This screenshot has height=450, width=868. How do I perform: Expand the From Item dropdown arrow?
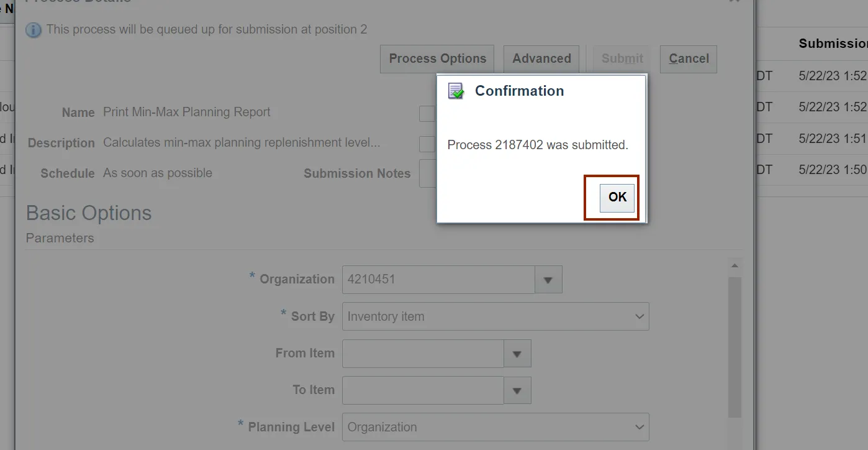[517, 354]
